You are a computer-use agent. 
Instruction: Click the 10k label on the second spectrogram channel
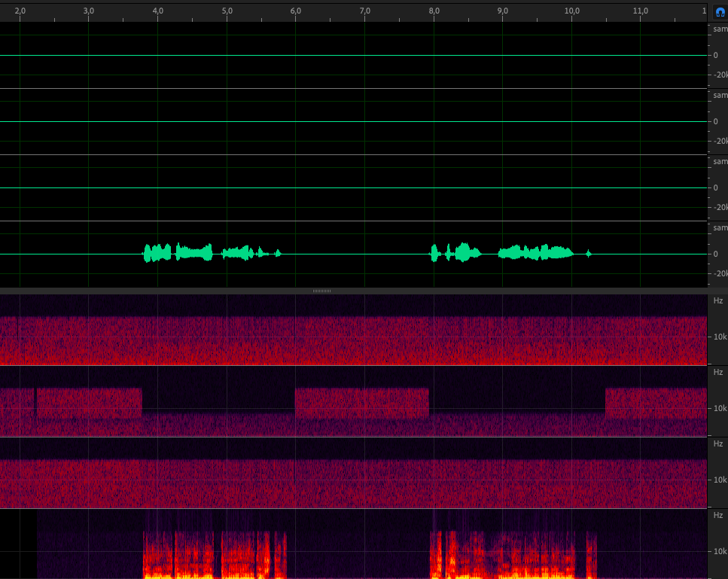(720, 408)
